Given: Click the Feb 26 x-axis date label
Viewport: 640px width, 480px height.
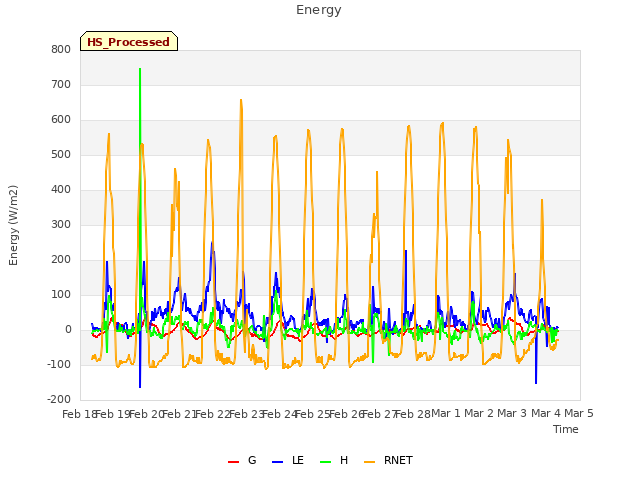Looking at the screenshot, I should click(347, 414).
